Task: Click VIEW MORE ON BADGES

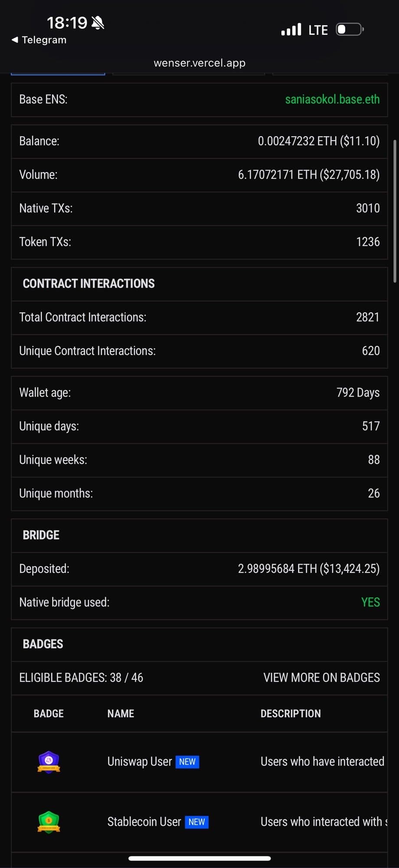Action: [321, 677]
